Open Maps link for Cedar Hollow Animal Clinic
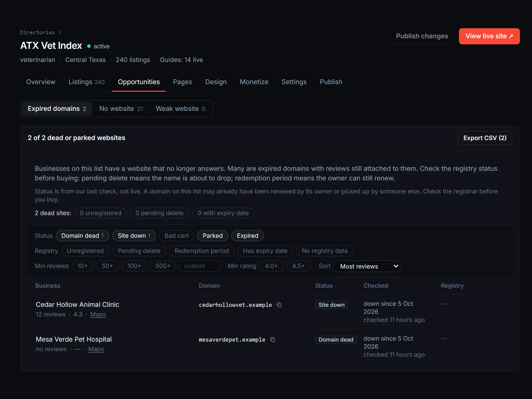 pos(98,314)
